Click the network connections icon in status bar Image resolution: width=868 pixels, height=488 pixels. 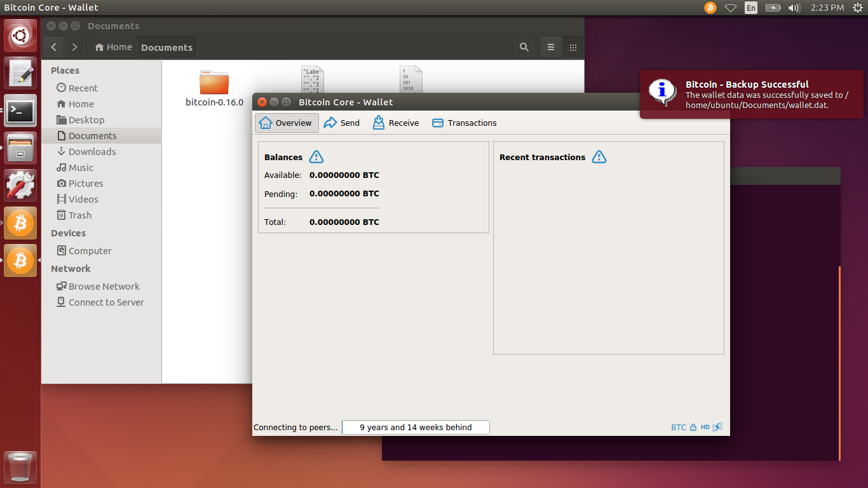[x=717, y=428]
